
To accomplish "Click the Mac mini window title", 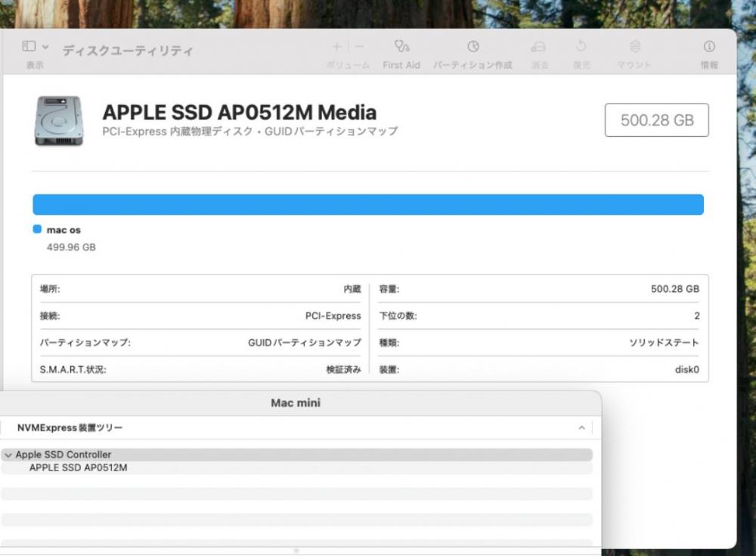I will coord(296,403).
